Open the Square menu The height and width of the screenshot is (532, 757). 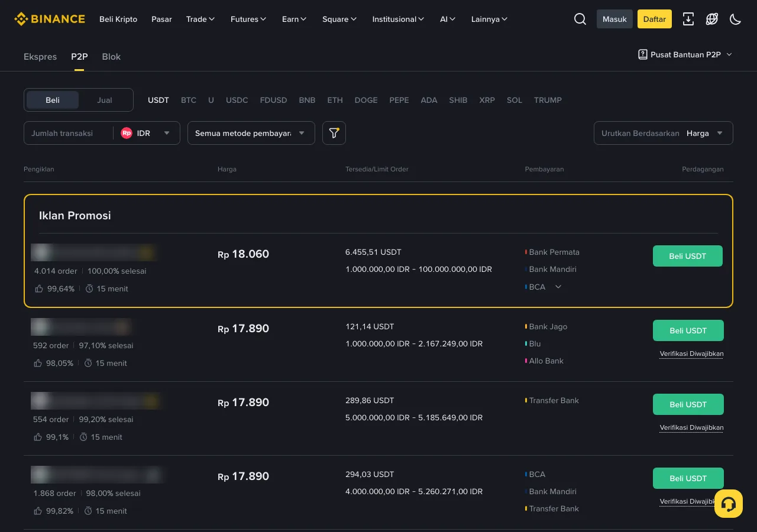click(x=339, y=19)
